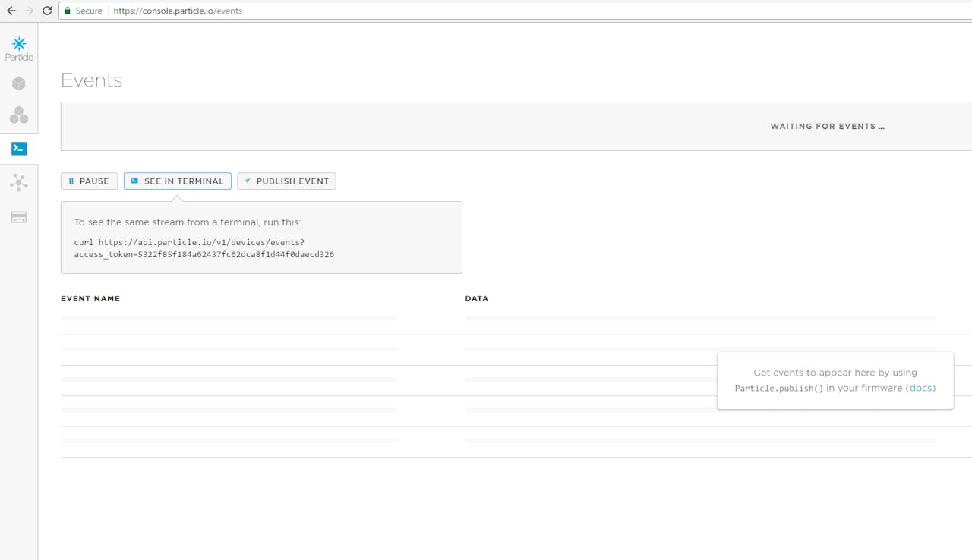The image size is (972, 560).
Task: Click the curl command text
Action: [x=204, y=248]
